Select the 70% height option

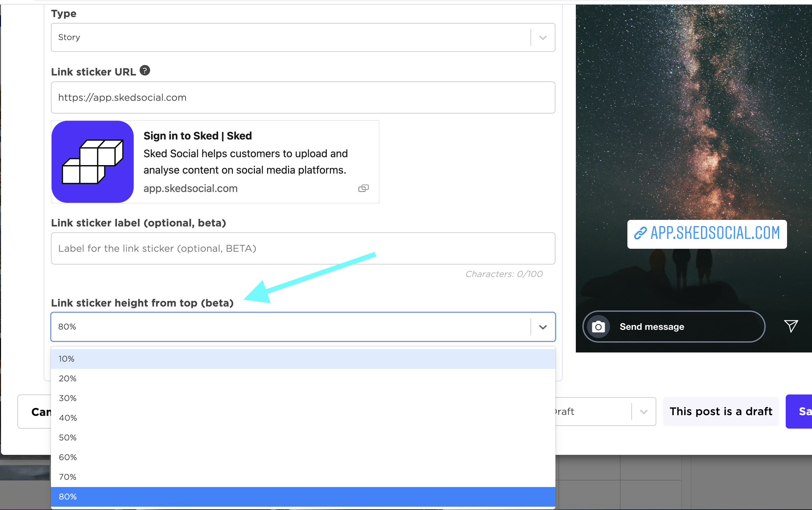(x=303, y=477)
